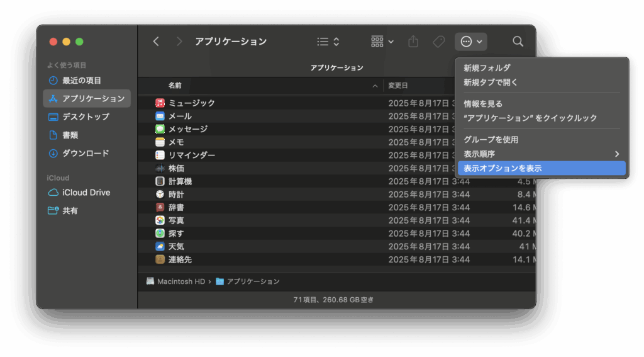Open iCloud Drive in the sidebar

(x=86, y=193)
